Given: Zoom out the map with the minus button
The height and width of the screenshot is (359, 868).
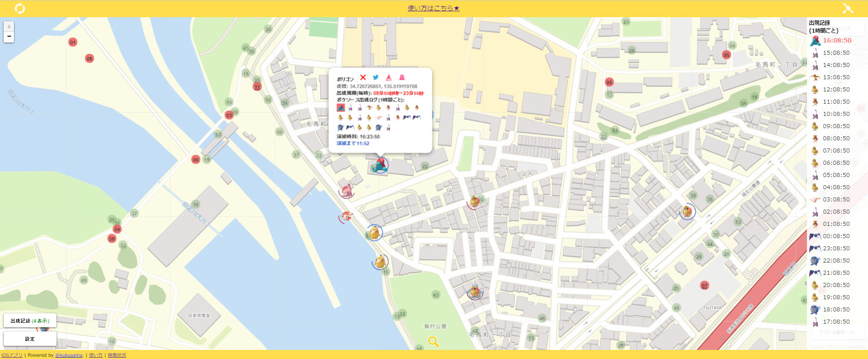Looking at the screenshot, I should [x=9, y=37].
